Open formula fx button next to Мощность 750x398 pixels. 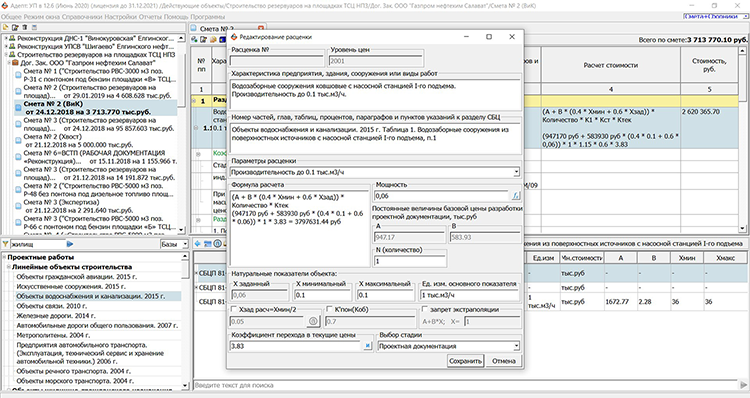coord(516,196)
